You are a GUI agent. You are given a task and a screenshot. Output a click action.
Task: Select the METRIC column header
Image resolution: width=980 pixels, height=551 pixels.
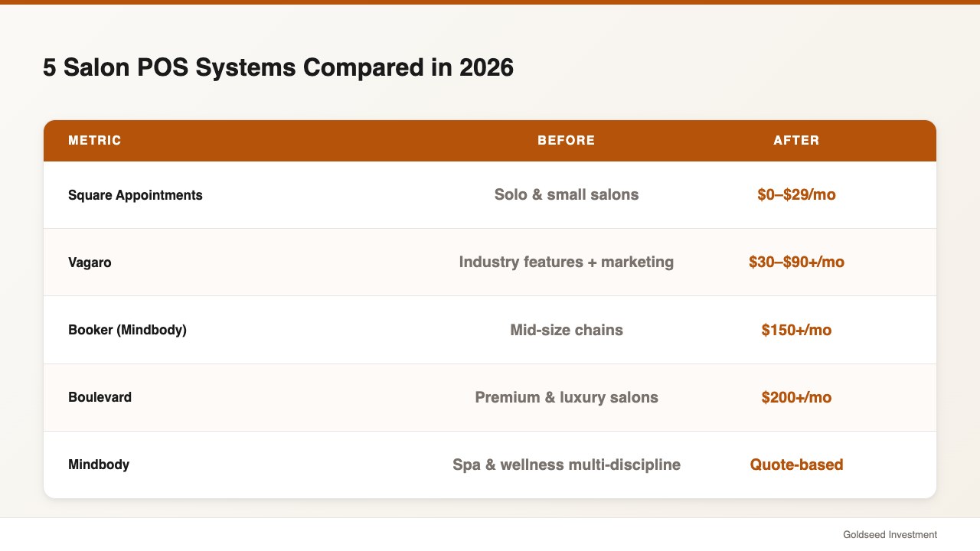95,141
